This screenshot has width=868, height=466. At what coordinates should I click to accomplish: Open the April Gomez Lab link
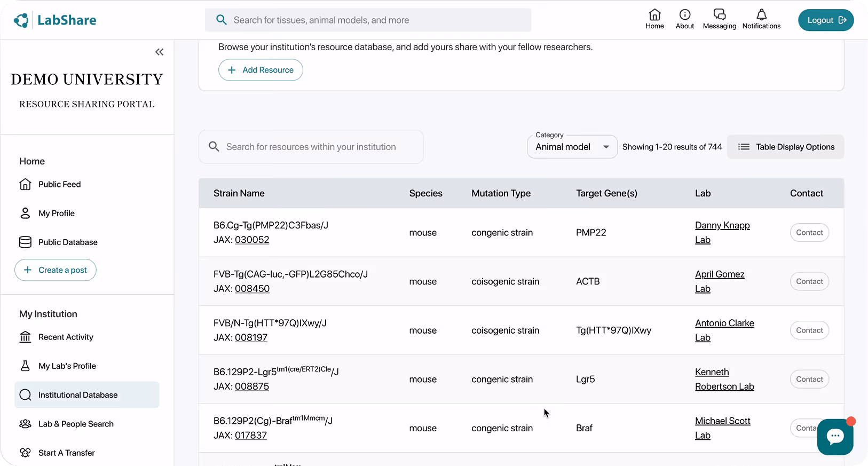720,281
